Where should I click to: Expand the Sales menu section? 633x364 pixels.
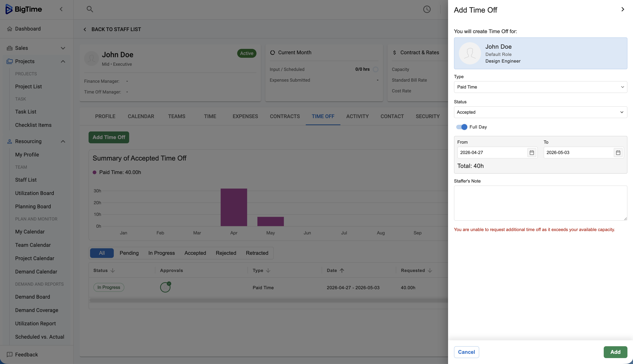(63, 48)
